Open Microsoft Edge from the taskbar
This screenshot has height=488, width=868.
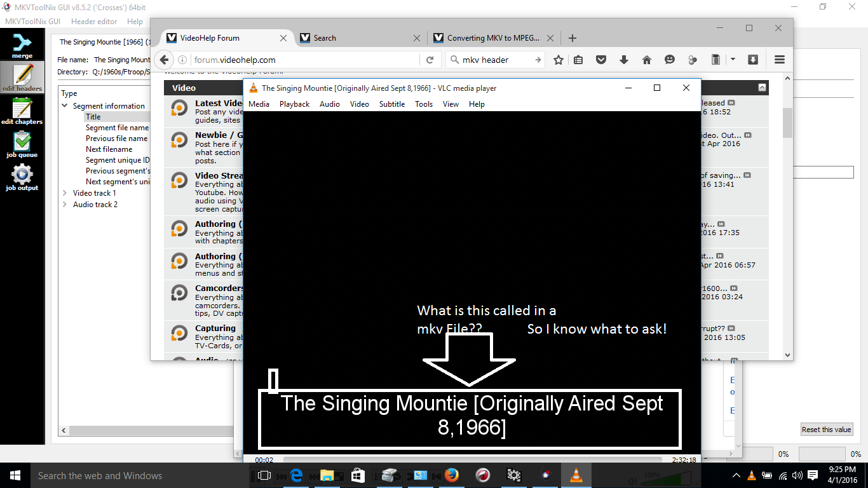point(296,475)
